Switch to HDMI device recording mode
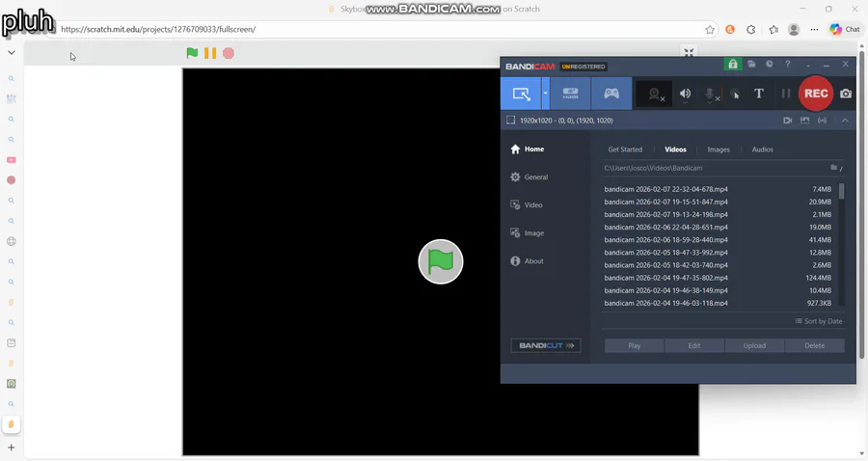868x461 pixels. (x=570, y=94)
